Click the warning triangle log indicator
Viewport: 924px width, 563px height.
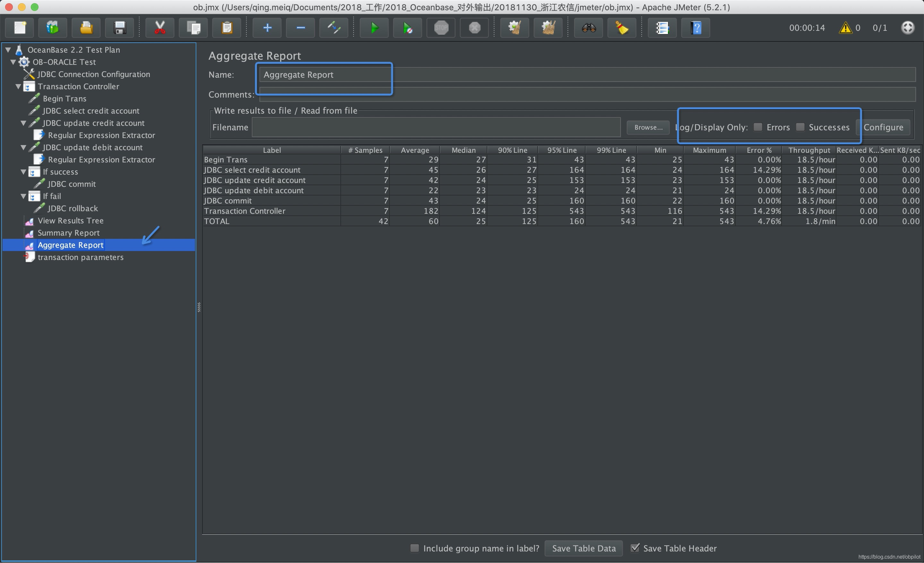tap(845, 28)
